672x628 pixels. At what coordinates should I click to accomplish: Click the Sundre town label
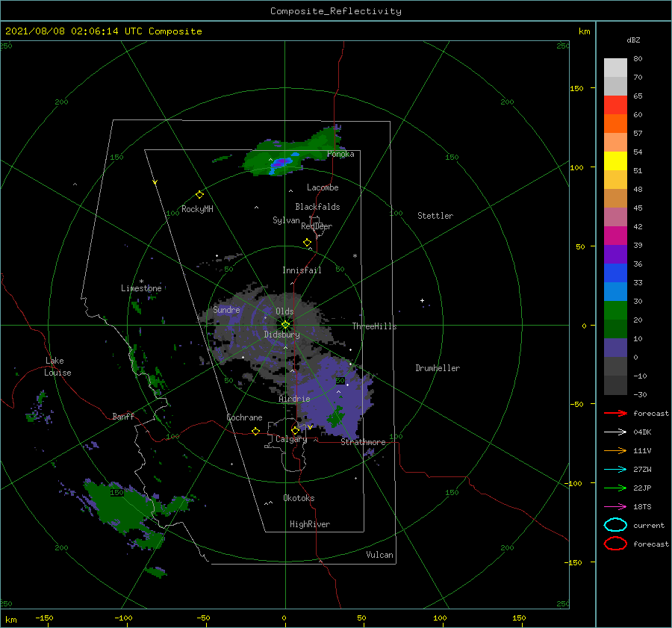[x=226, y=309]
